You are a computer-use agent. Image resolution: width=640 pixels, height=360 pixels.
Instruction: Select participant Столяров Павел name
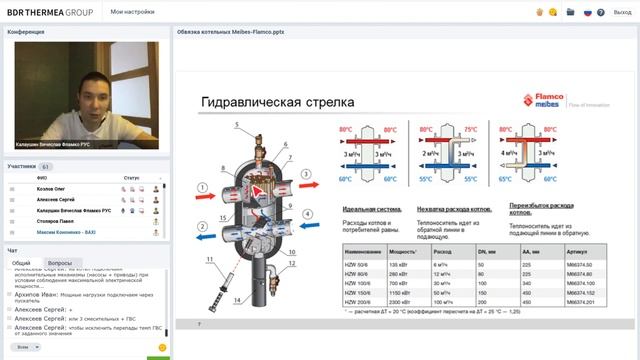click(55, 221)
